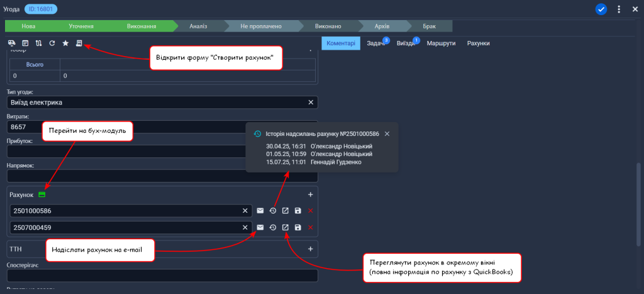Open the Виїзди tab

[x=406, y=43]
